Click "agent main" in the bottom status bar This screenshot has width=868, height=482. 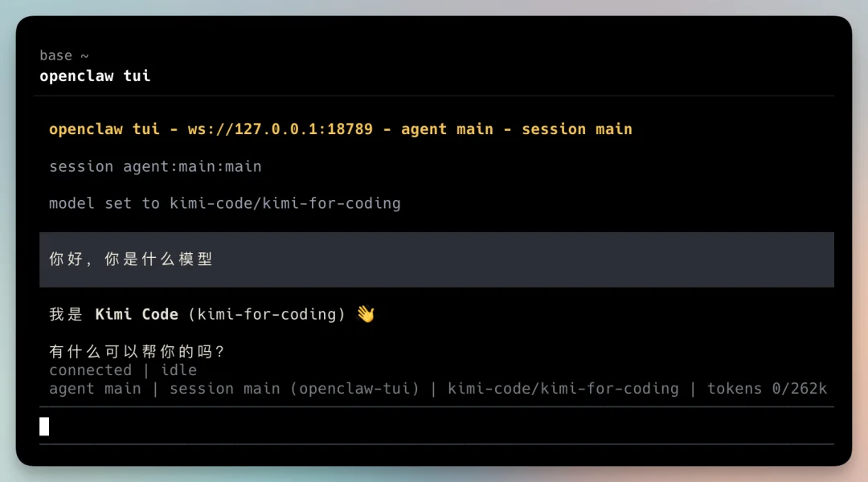coord(95,389)
